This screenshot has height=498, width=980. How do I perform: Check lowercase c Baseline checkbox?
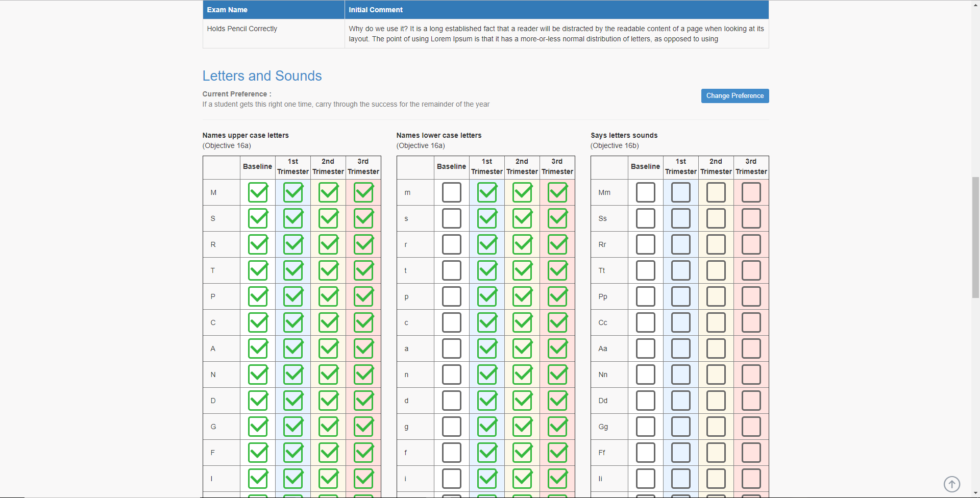[451, 322]
